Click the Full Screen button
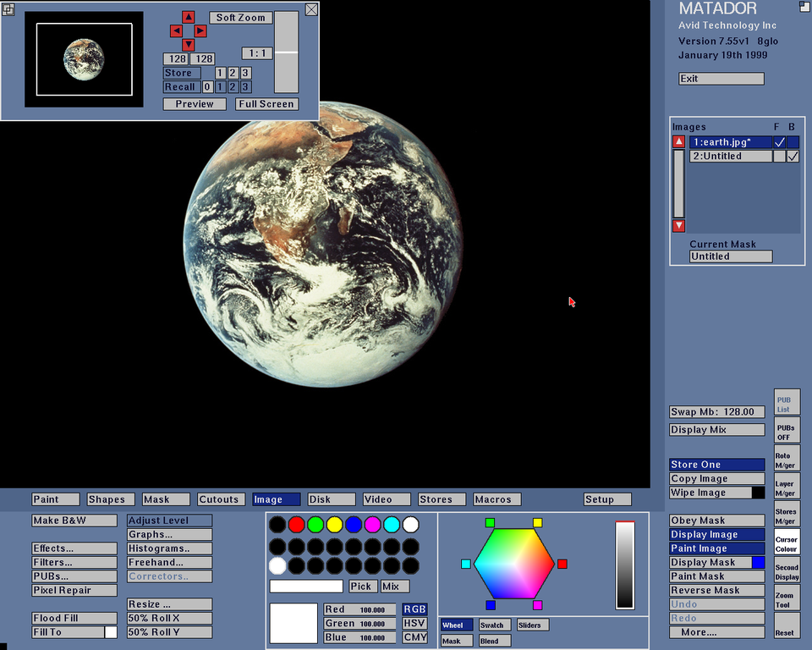The image size is (812, 650). click(x=266, y=104)
